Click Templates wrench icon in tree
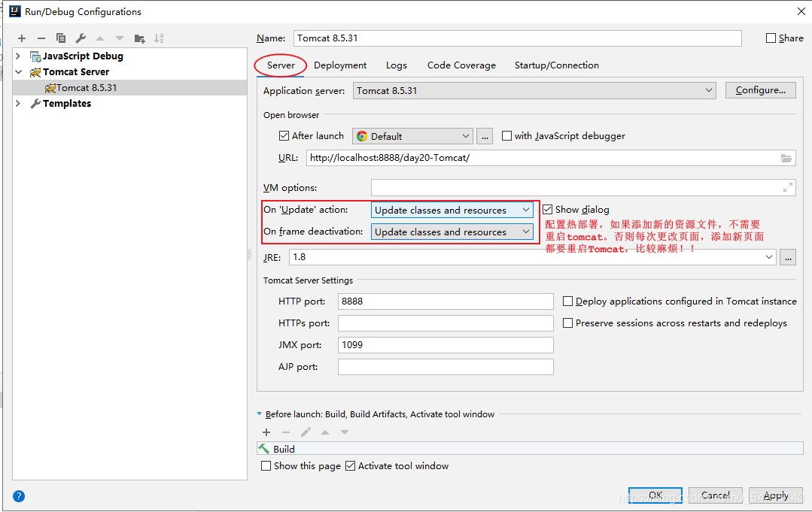The height and width of the screenshot is (512, 812). coord(35,104)
